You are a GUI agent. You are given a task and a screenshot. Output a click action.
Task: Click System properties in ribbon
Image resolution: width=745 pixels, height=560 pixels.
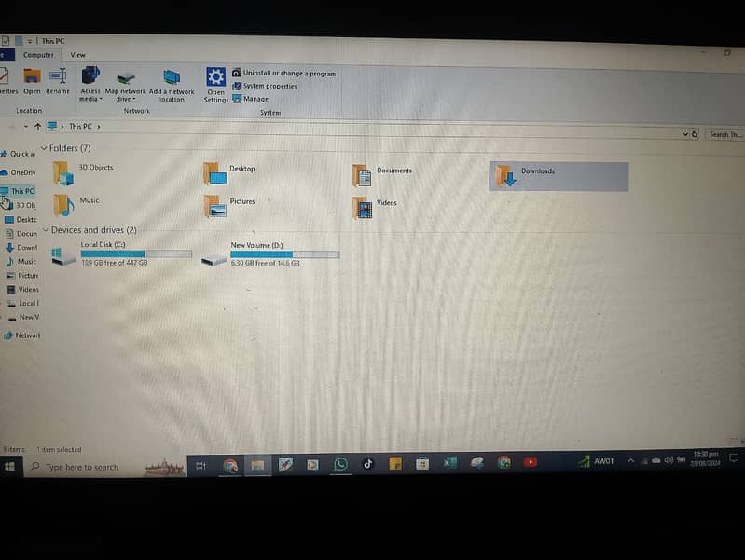264,86
